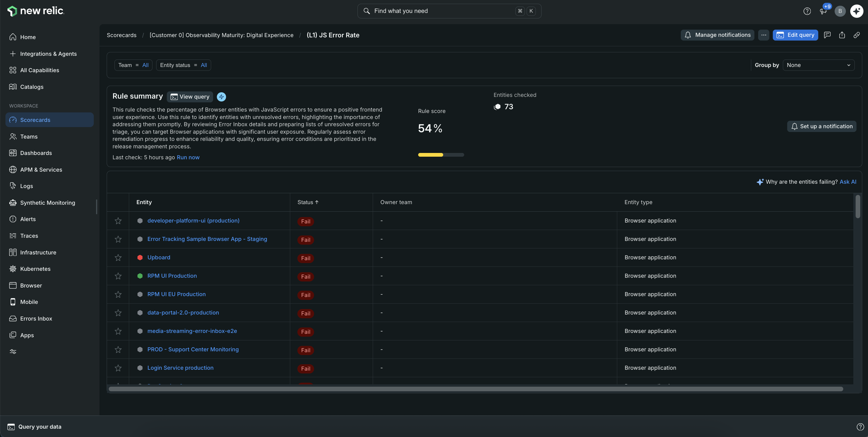
Task: Open Browser in the sidebar
Action: (x=49, y=285)
